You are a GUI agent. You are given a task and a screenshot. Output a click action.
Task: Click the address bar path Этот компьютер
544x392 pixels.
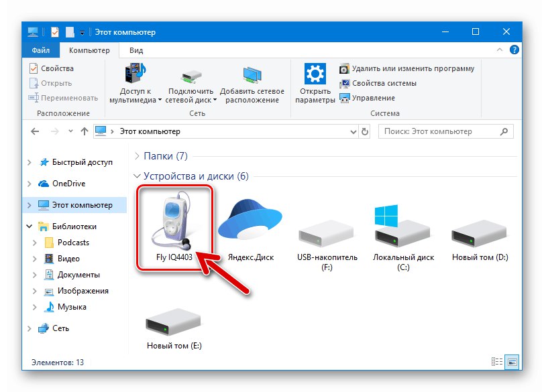(x=150, y=132)
